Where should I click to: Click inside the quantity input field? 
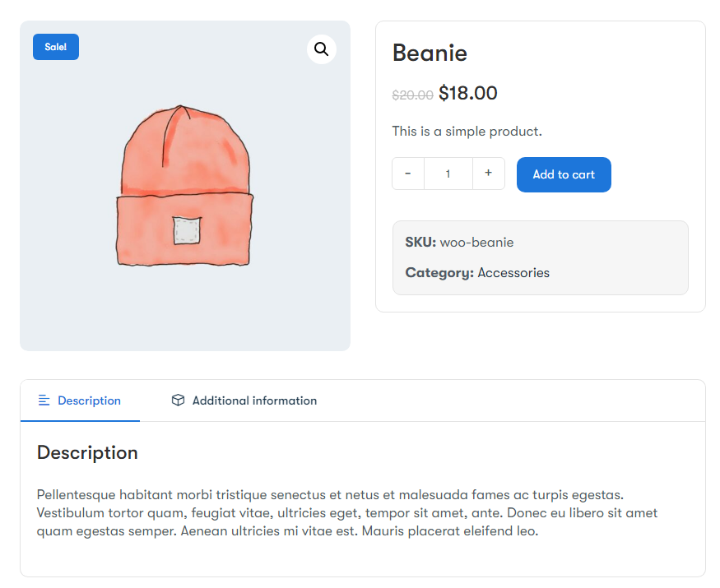448,174
